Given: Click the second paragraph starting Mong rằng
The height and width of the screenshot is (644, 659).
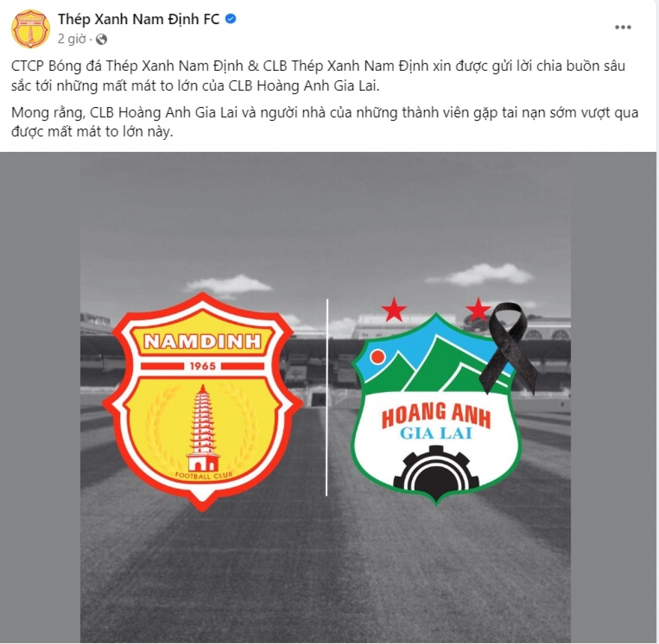Looking at the screenshot, I should click(325, 122).
